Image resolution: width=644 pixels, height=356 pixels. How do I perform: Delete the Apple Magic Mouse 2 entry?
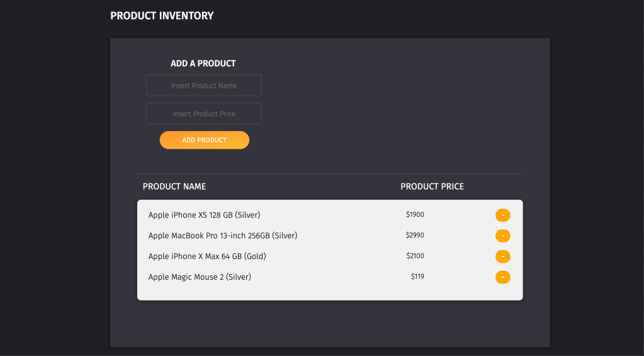point(502,277)
